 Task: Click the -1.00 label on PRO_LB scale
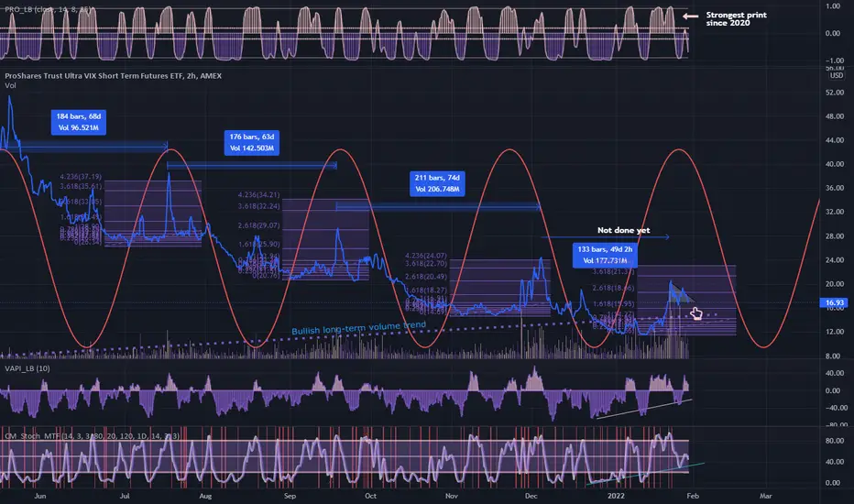tap(835, 61)
